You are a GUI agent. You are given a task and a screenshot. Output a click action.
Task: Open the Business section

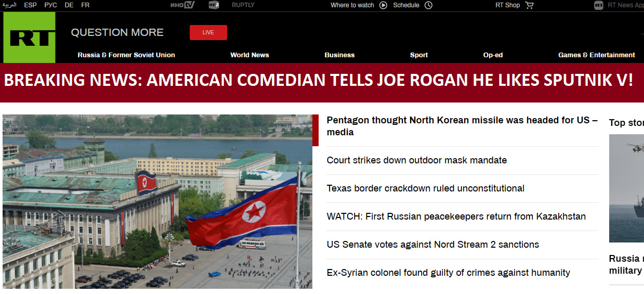339,55
